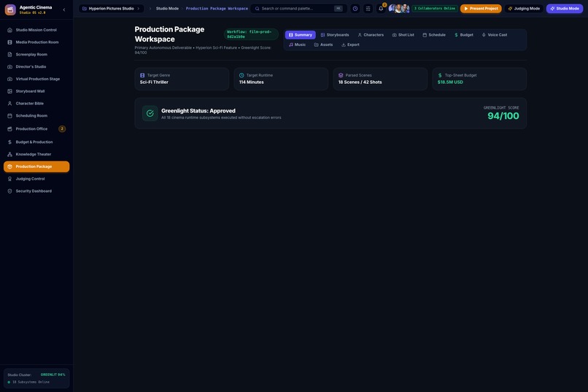Image resolution: width=588 pixels, height=392 pixels.
Task: Open the Scheduling Room
Action: pos(36,116)
